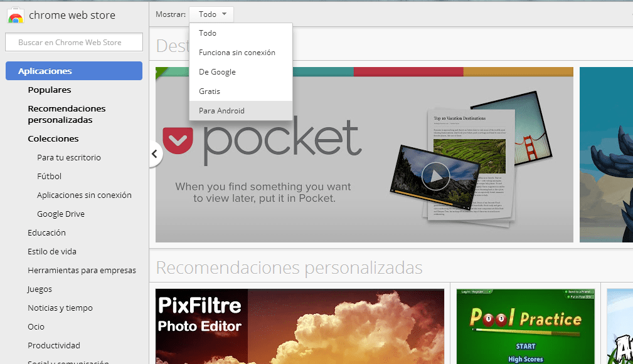Click the next featured banner with blue creature
Image resolution: width=633 pixels, height=364 pixels.
point(607,155)
